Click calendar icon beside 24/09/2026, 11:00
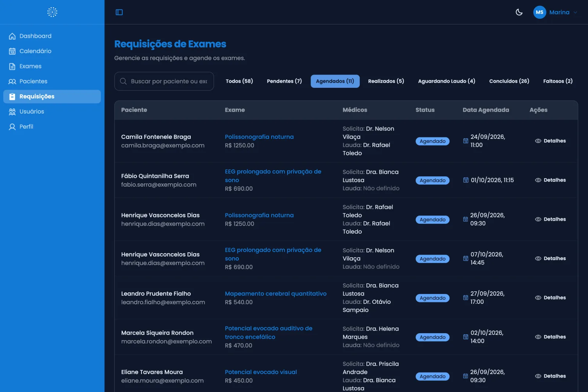Screen dimensions: 588x392 click(466, 141)
